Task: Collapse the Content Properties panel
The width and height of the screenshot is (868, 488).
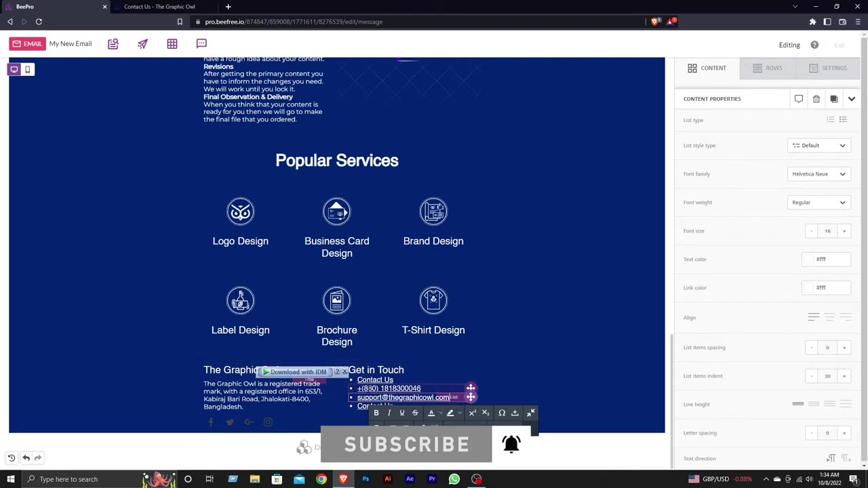Action: click(852, 99)
